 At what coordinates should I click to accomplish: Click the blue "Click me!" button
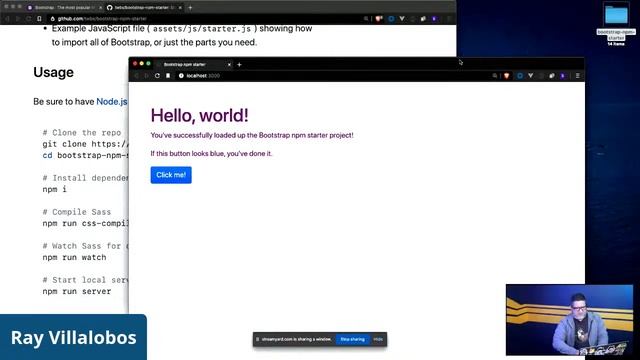pyautogui.click(x=171, y=175)
